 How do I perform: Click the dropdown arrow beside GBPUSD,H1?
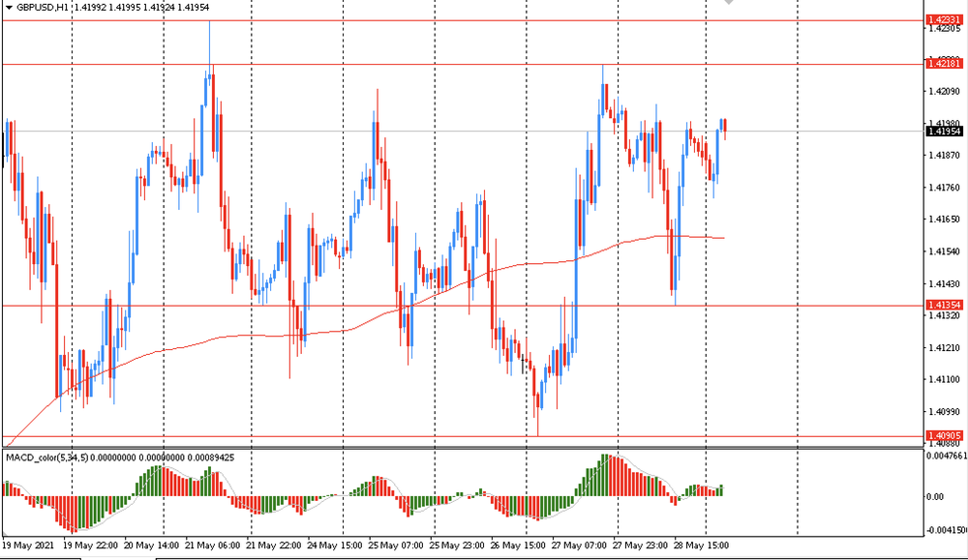point(9,6)
